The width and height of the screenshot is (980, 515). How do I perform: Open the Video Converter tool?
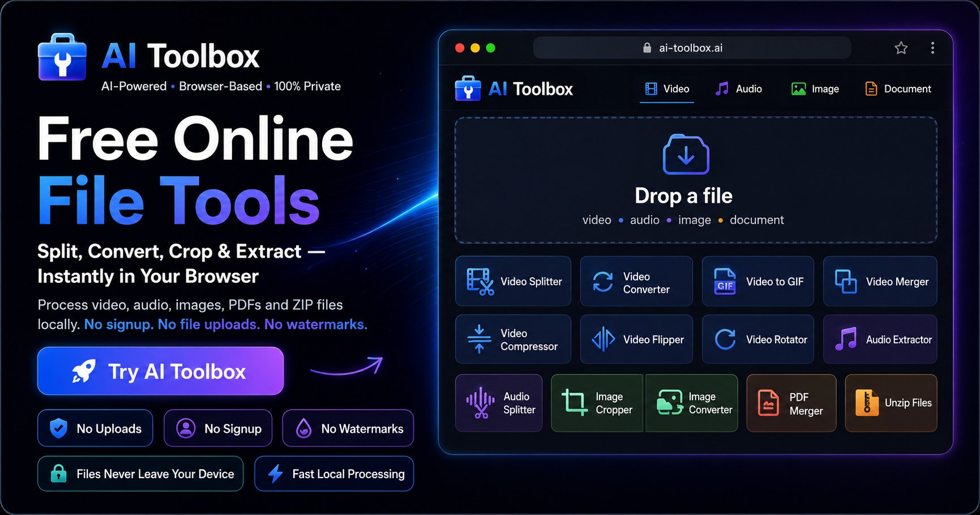pos(636,282)
